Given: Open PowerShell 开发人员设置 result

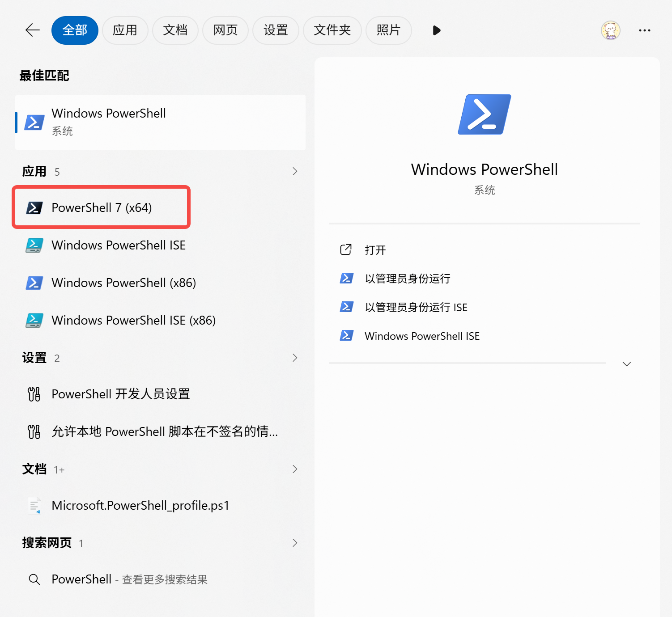Looking at the screenshot, I should tap(160, 394).
